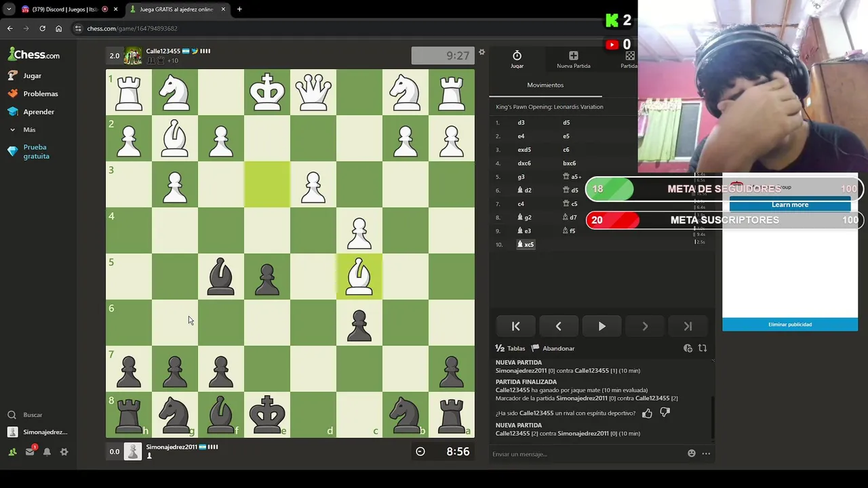Viewport: 868px width, 488px height.
Task: Open the notifications bell
Action: point(47,452)
